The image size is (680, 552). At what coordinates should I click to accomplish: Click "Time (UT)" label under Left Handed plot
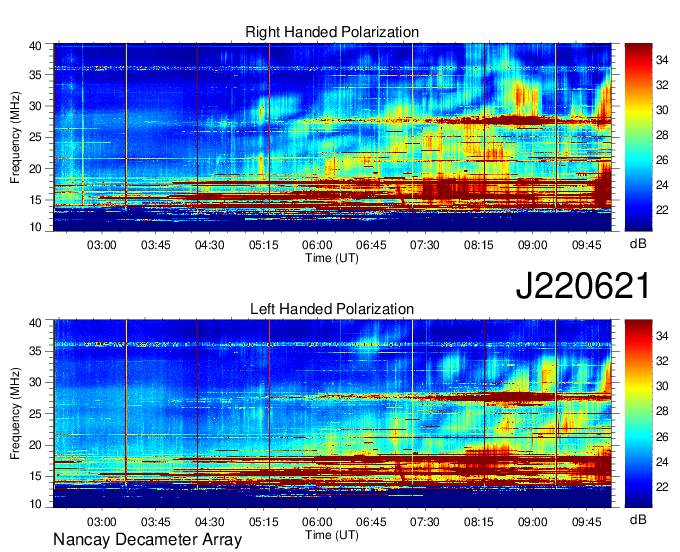pyautogui.click(x=332, y=535)
